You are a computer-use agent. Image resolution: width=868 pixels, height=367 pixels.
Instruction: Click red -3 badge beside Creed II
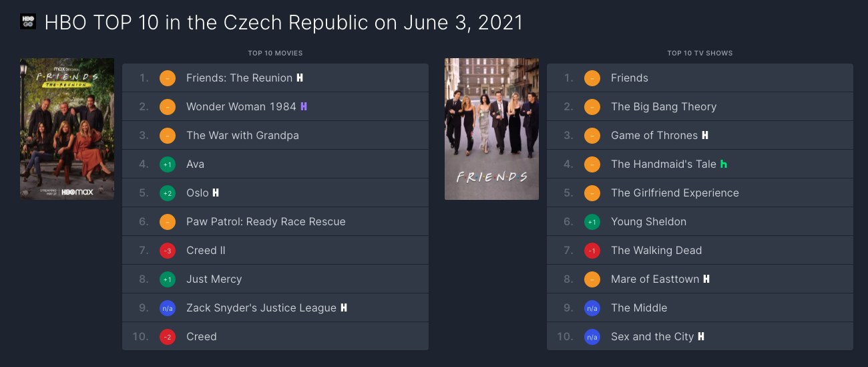[167, 251]
